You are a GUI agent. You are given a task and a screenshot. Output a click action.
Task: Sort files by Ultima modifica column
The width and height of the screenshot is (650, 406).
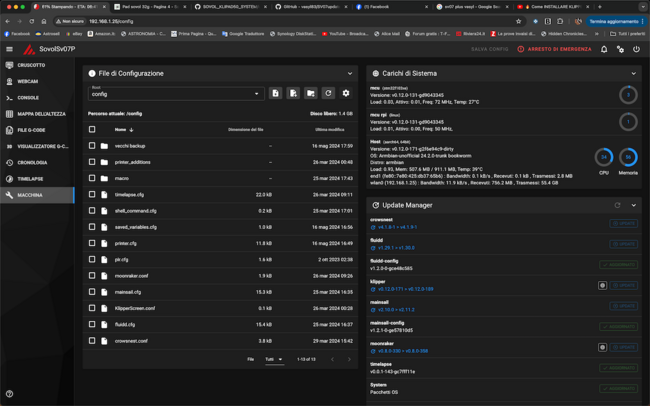click(x=329, y=129)
